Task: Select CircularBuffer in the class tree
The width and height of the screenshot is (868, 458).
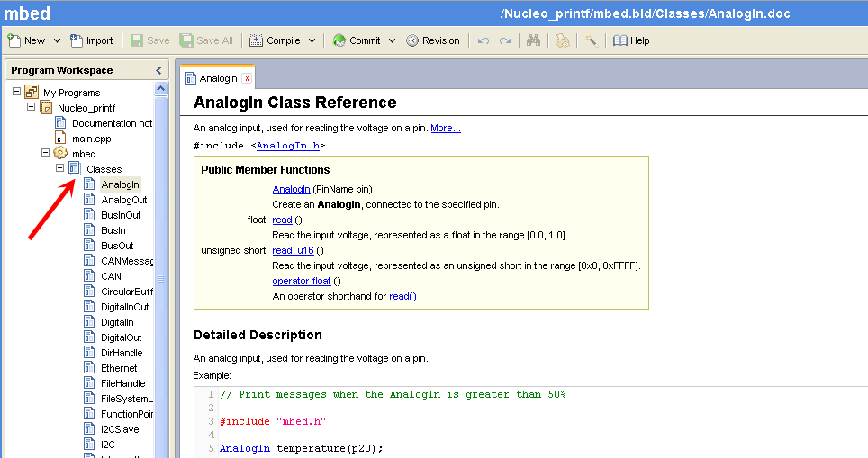Action: coord(127,292)
